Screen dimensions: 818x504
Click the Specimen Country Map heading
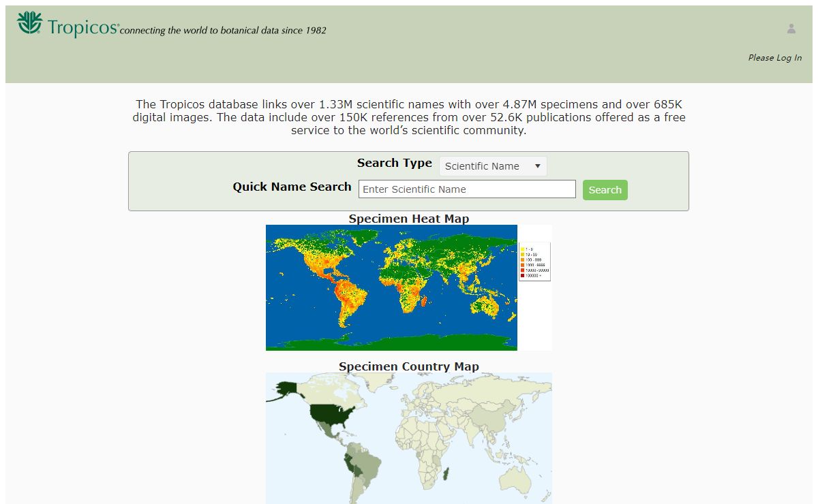pyautogui.click(x=409, y=366)
